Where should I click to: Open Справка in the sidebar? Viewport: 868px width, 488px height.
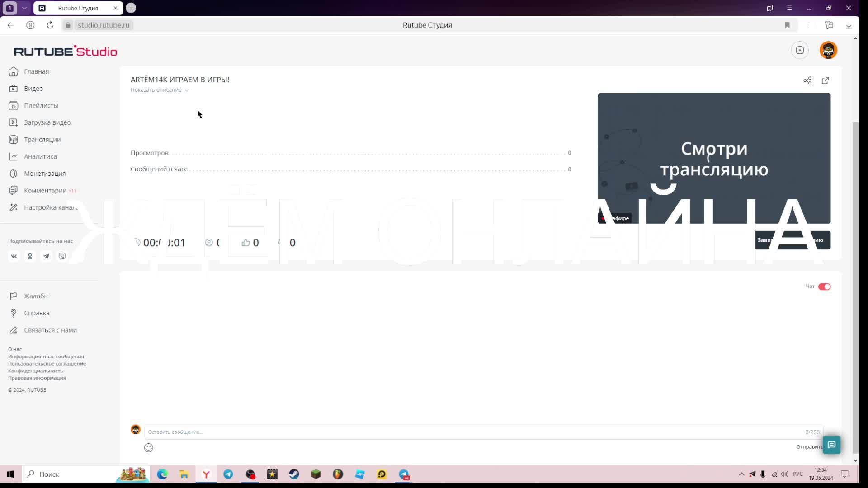click(x=37, y=313)
